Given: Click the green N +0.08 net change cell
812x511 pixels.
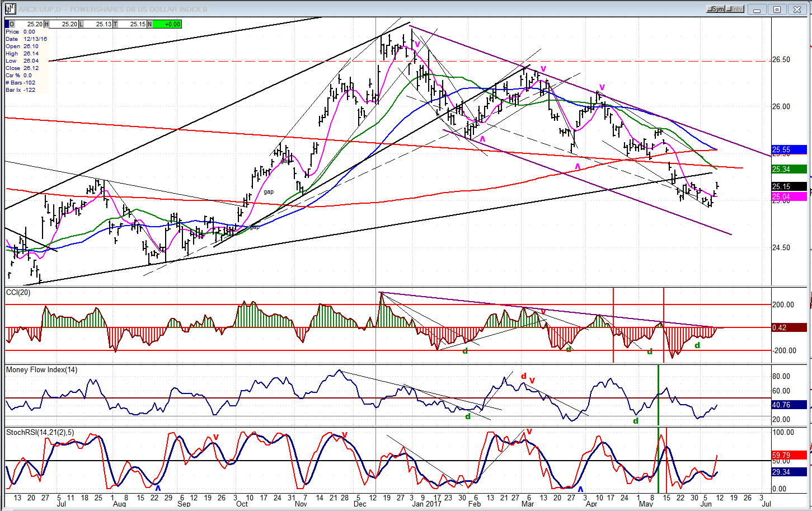Looking at the screenshot, I should [x=165, y=24].
